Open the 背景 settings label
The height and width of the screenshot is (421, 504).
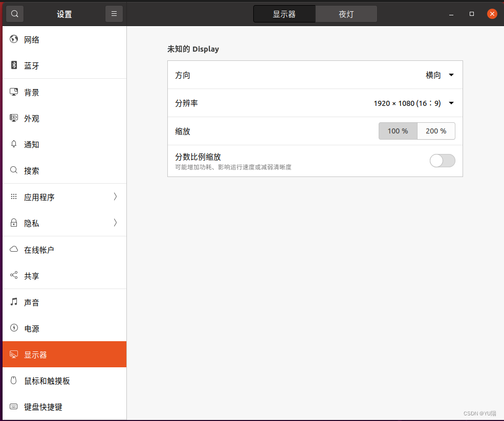[x=32, y=92]
